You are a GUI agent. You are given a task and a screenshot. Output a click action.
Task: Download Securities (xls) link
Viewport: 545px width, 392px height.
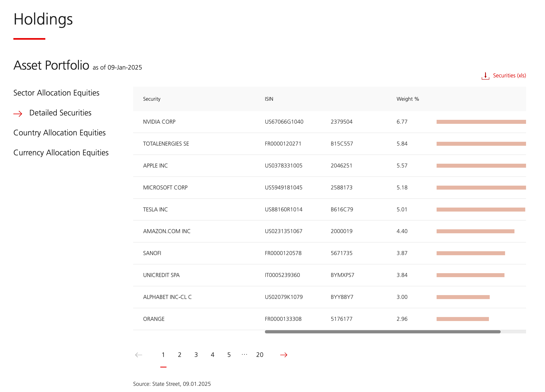509,76
